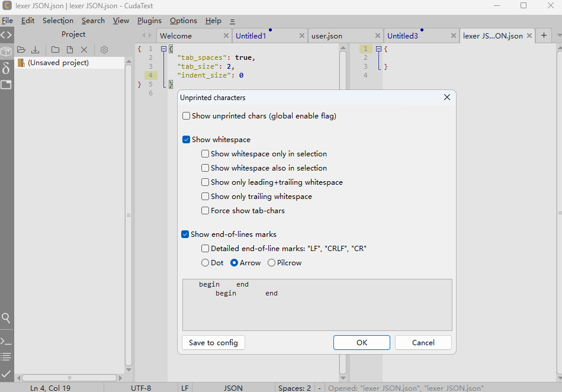The width and height of the screenshot is (562, 392).
Task: Check Force show tab-chars
Action: click(205, 211)
